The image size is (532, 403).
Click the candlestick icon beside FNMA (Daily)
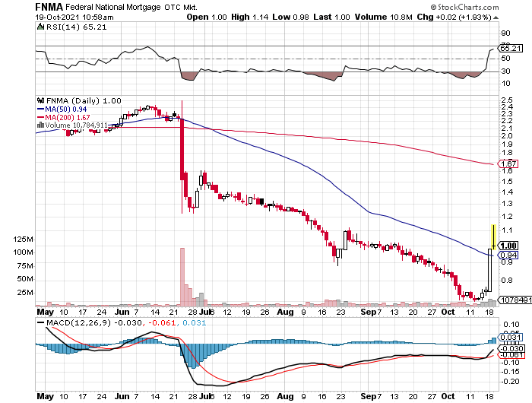41,100
